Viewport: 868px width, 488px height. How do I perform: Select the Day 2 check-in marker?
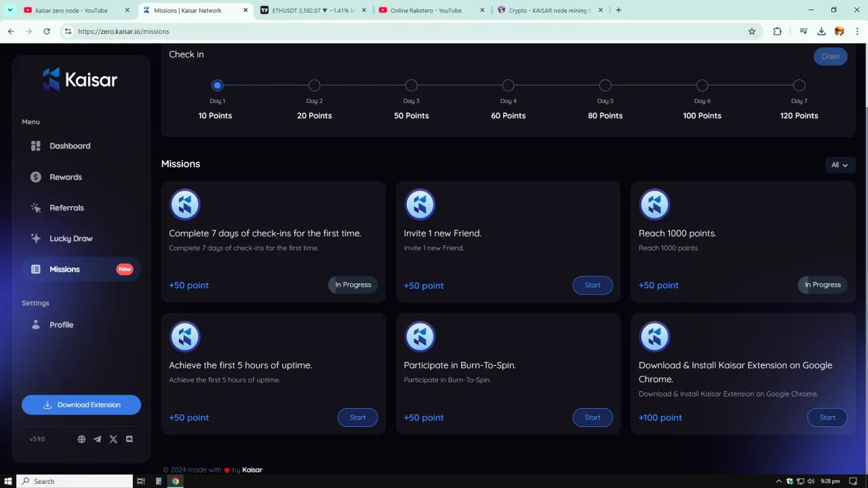click(x=314, y=85)
